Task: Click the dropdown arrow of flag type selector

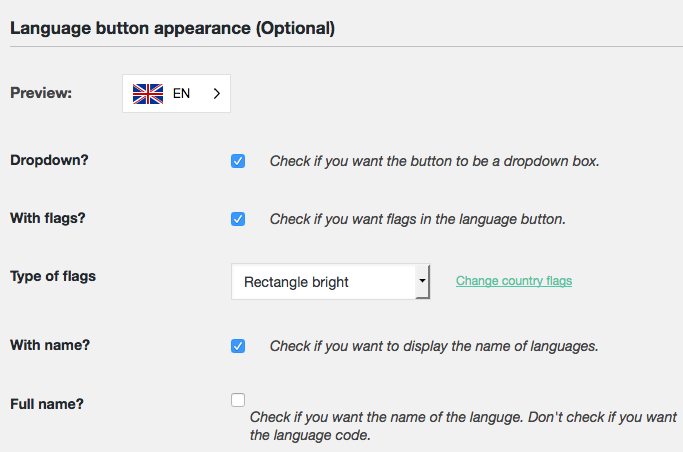Action: coord(422,282)
